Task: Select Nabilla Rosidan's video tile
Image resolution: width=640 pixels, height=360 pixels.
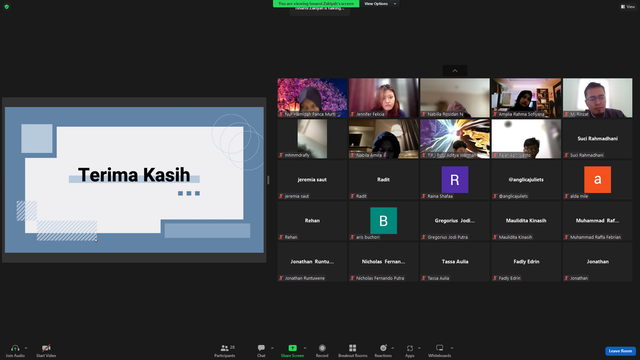Action: (x=455, y=98)
